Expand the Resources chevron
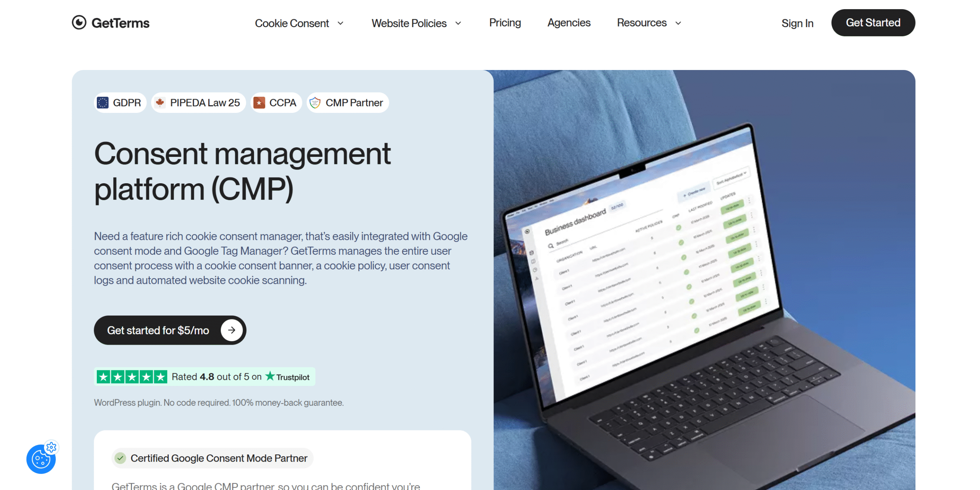Screen dimensions: 980x490 tap(678, 23)
